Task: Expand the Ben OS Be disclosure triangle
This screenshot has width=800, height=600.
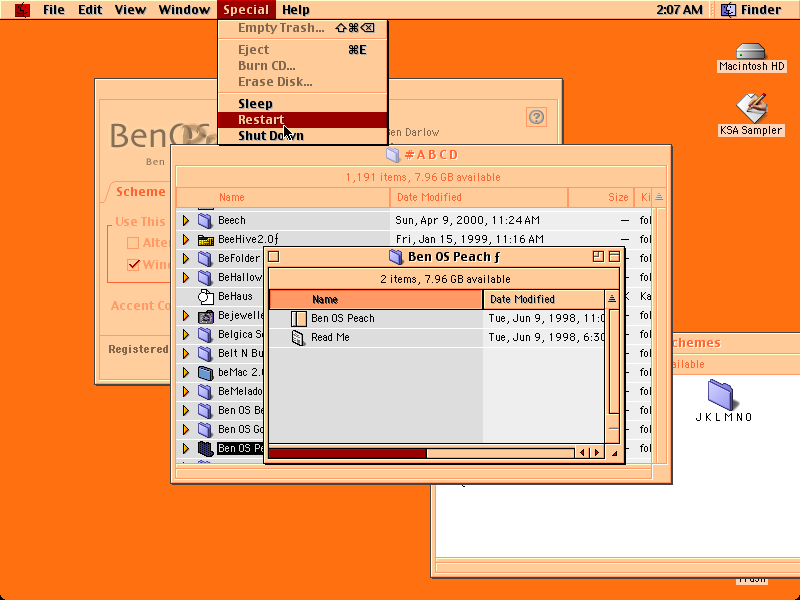Action: coord(186,411)
